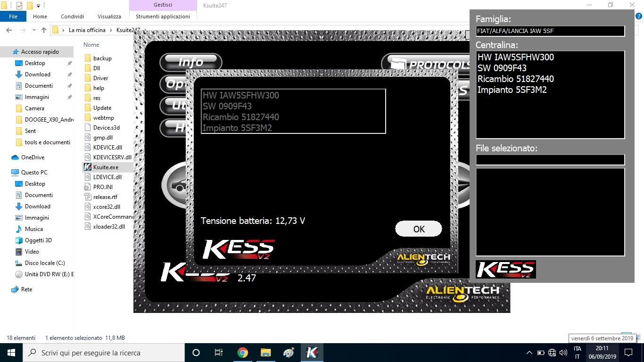
Task: Open File Explorer from the taskbar
Action: 265,353
